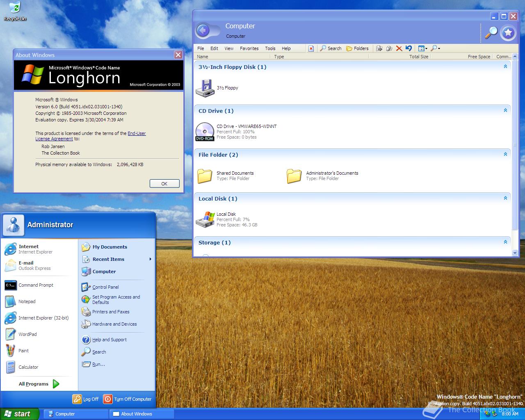Click the star favorites icon in the header

508,32
